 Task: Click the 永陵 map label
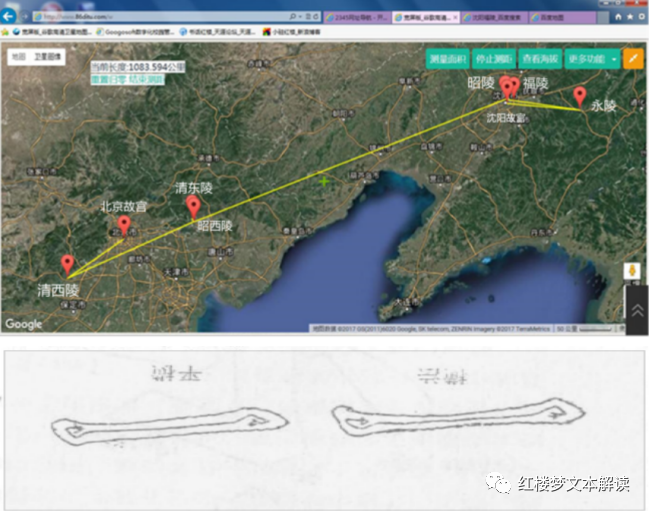point(604,105)
